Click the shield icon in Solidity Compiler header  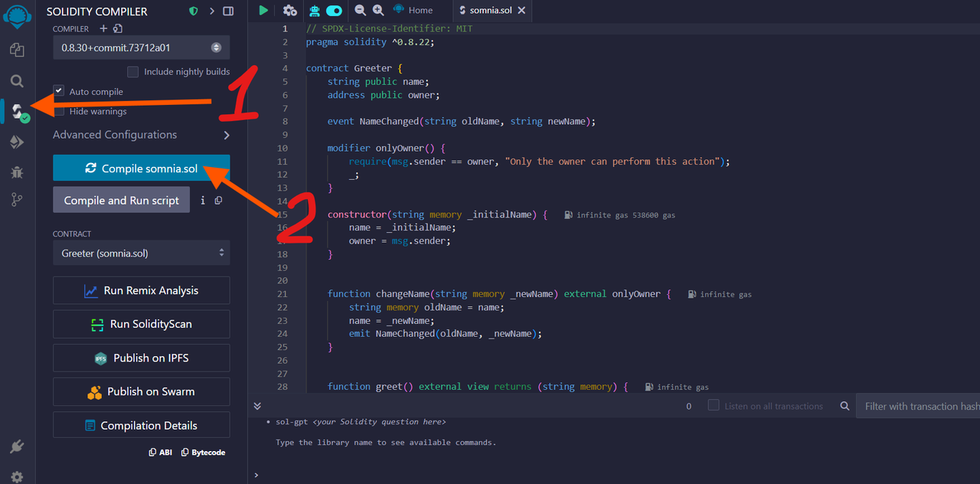pos(194,11)
